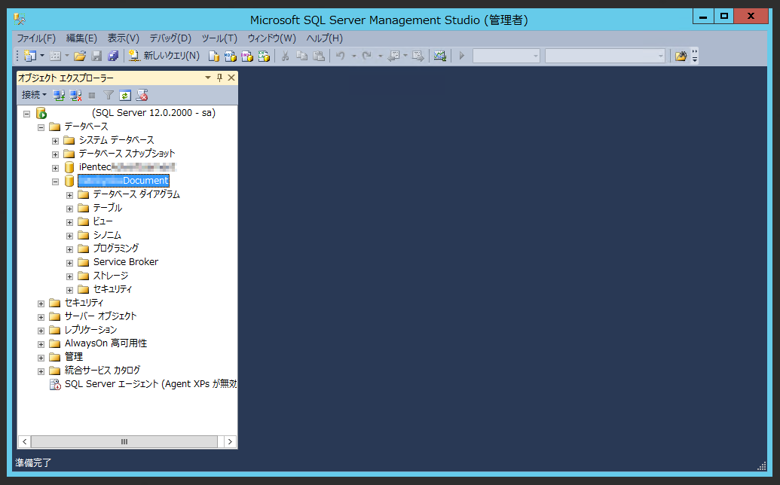780x485 pixels.
Task: Select the シノニム folder
Action: click(107, 235)
